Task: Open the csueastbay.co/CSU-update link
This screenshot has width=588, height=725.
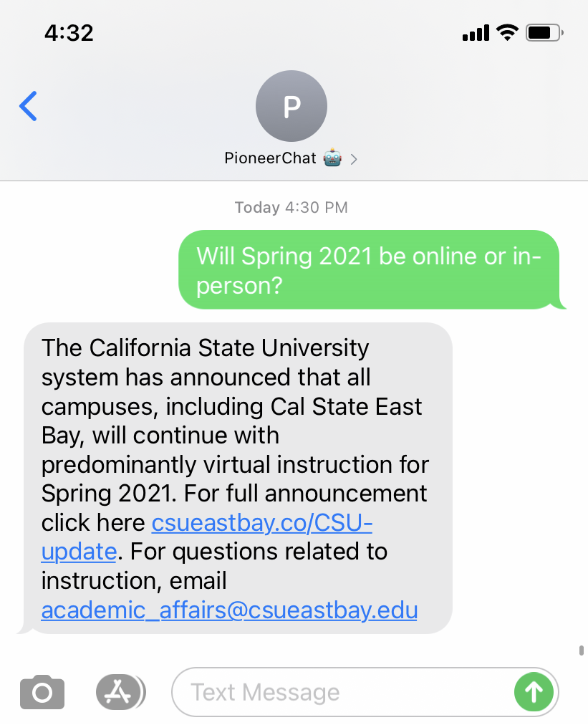Action: coord(207,537)
